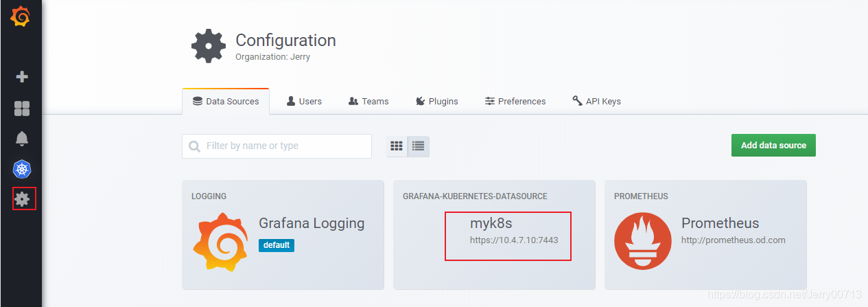Click the PROMETHEUS type label
The height and width of the screenshot is (307, 868).
tap(642, 196)
